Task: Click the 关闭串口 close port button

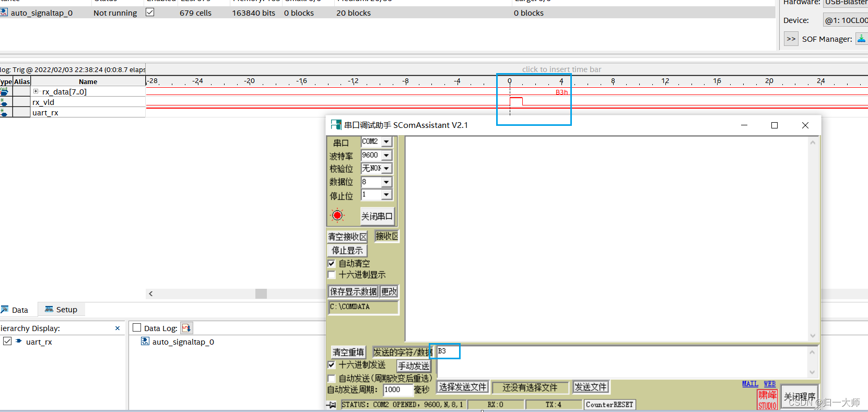Action: point(377,216)
